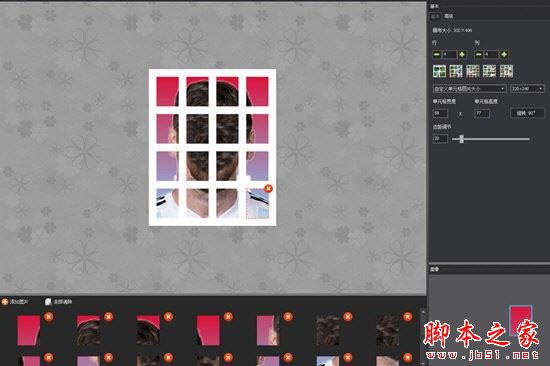The width and height of the screenshot is (550, 366).
Task: Select the pink ear thumbnail in the image strip
Action: pyautogui.click(x=268, y=330)
